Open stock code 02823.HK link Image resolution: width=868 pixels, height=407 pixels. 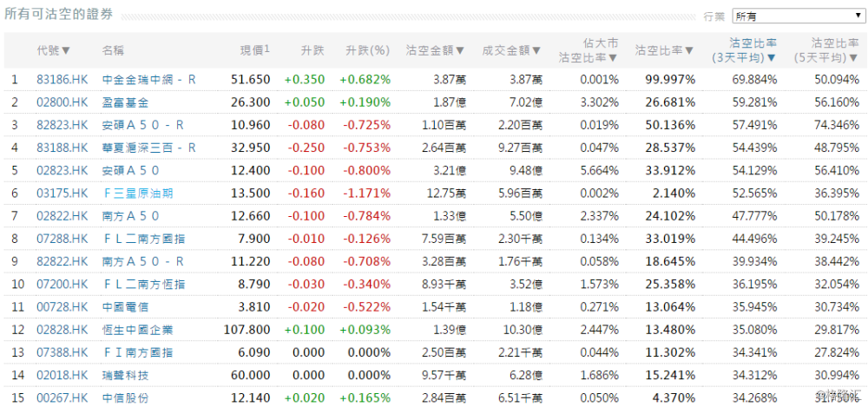62,171
